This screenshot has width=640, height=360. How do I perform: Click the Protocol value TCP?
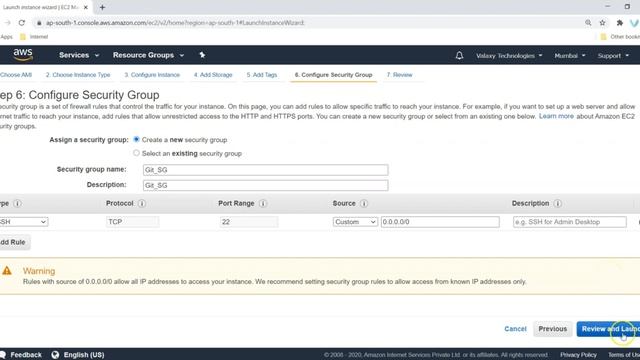click(x=133, y=222)
